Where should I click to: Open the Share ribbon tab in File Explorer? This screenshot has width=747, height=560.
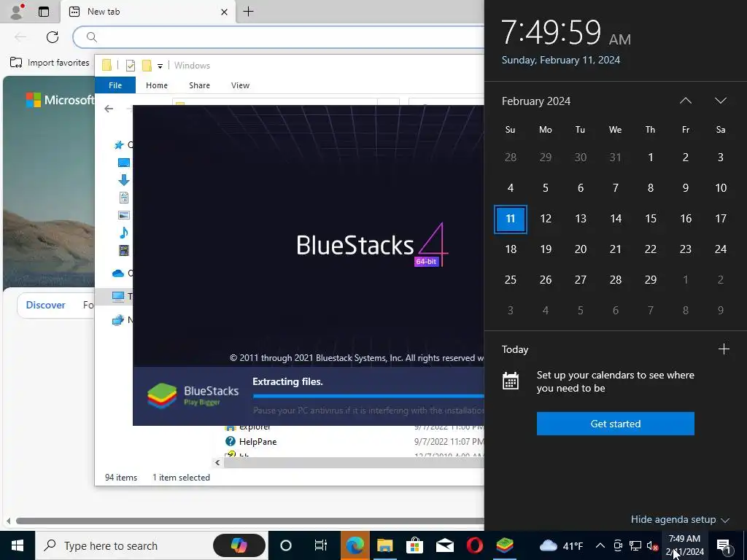pyautogui.click(x=199, y=85)
